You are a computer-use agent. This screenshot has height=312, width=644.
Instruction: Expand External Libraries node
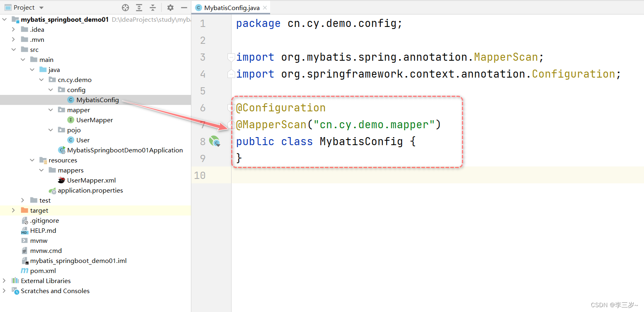[4, 281]
